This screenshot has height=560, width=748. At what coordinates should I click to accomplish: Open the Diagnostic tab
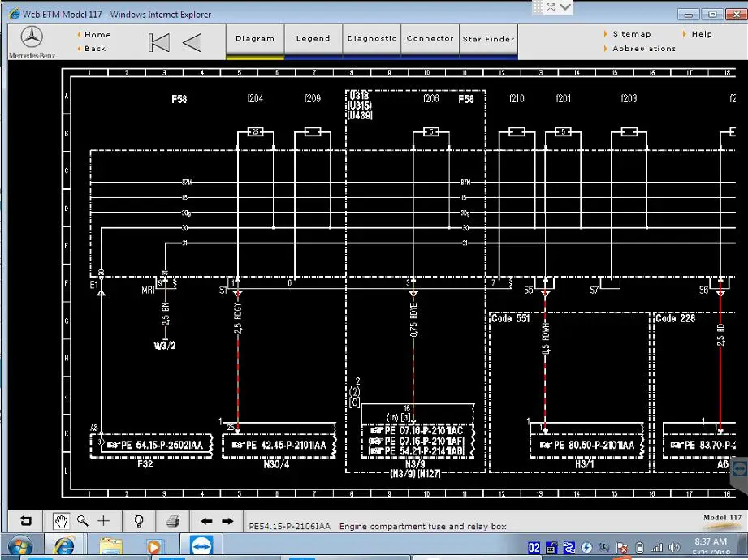coord(372,39)
